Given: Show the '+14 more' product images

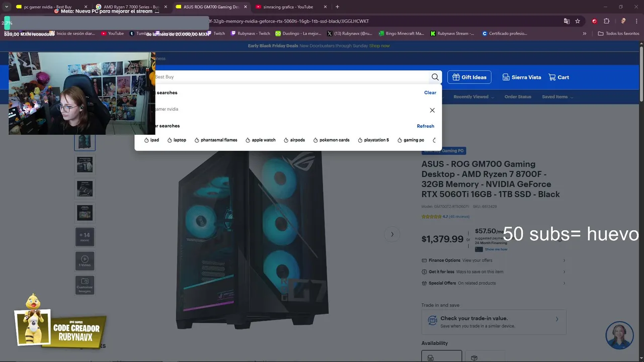Looking at the screenshot, I should [85, 237].
